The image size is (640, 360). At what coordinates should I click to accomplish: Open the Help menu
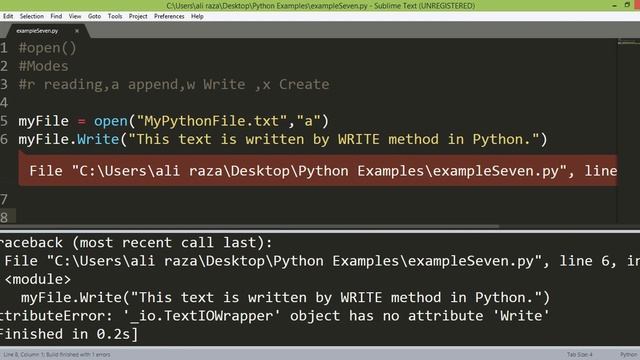tap(197, 16)
